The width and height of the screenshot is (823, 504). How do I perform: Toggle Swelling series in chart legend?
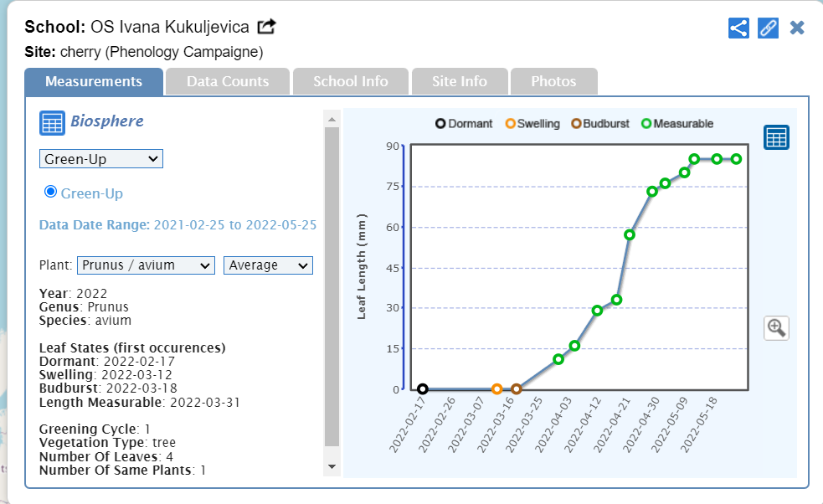pos(532,124)
